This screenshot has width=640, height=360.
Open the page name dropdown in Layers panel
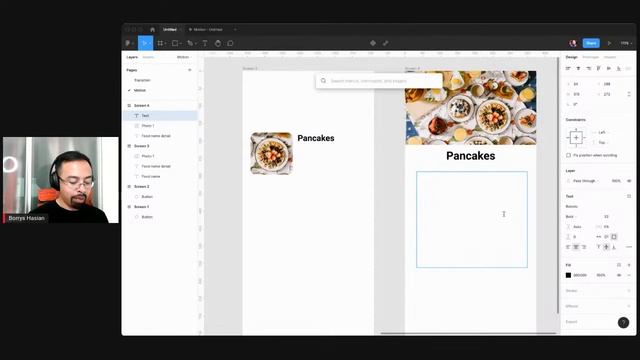184,57
